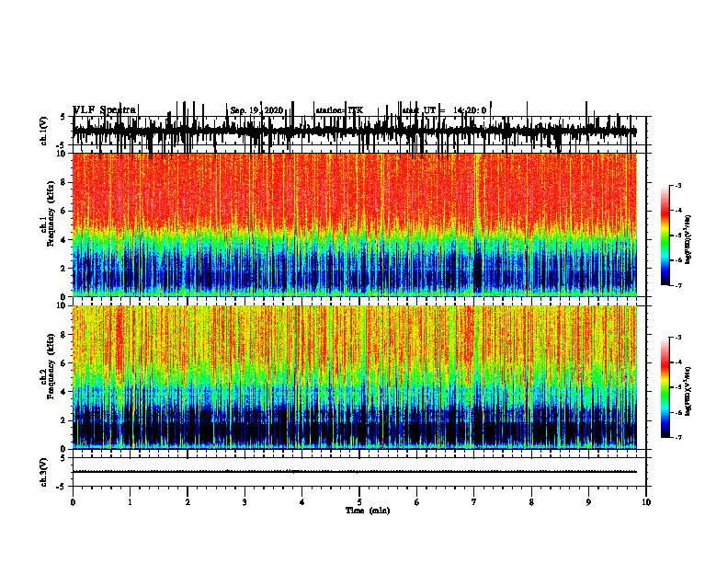Click the '-7' label on ch.1 colorbar
The height and width of the screenshot is (563, 728).
point(678,285)
